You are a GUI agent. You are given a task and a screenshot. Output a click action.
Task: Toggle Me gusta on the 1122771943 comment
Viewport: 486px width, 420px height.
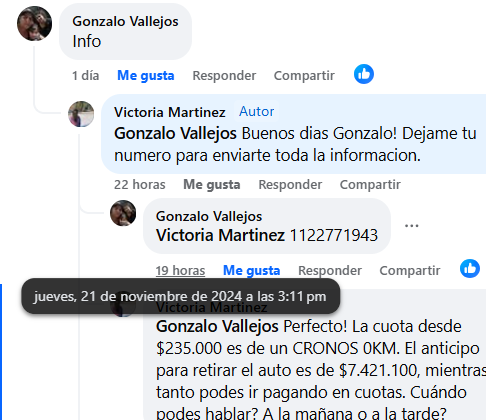click(x=251, y=270)
